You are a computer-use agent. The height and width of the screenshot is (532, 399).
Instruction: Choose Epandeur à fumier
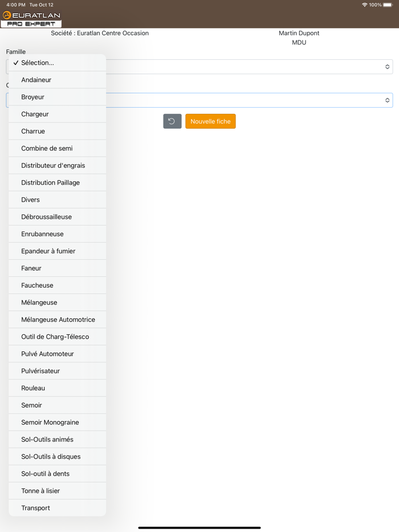pyautogui.click(x=57, y=251)
